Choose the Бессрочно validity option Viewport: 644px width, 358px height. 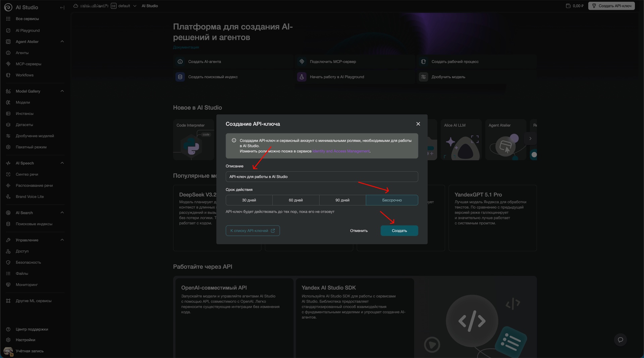(x=392, y=200)
